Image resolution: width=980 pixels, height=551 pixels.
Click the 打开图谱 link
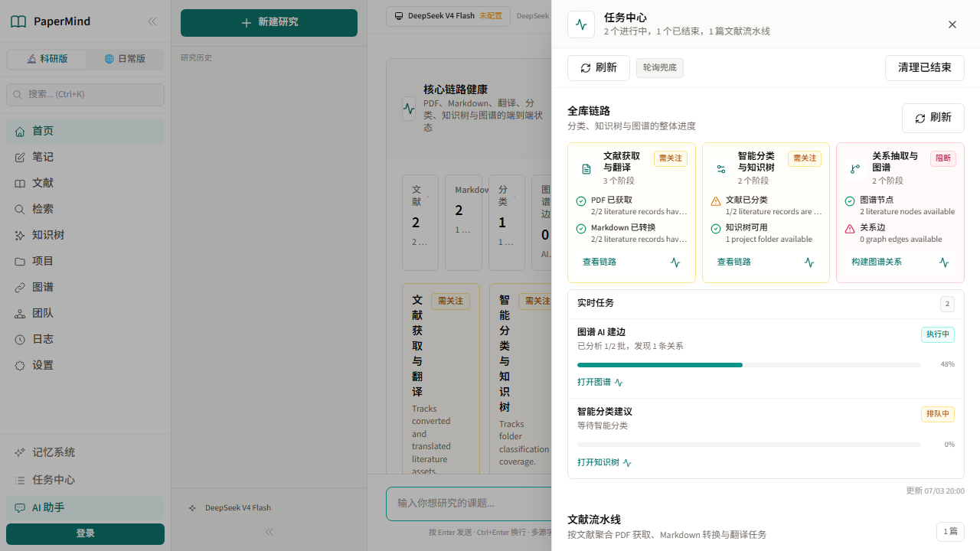pos(600,382)
